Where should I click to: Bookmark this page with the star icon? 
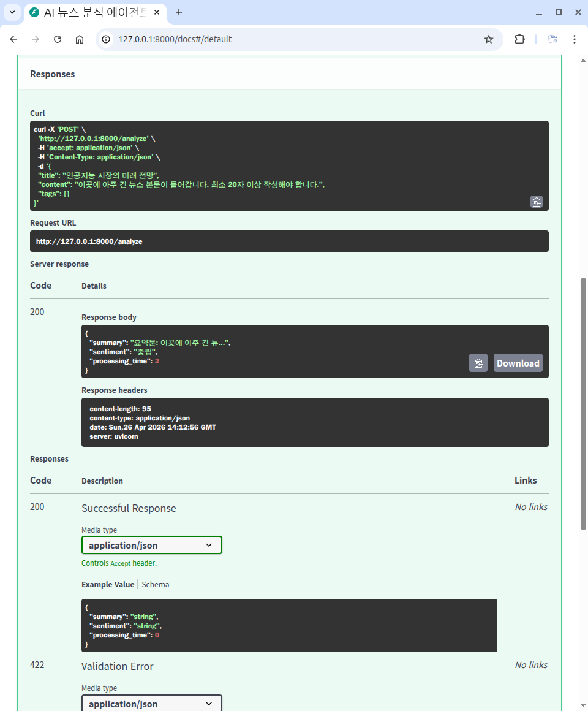pyautogui.click(x=488, y=39)
